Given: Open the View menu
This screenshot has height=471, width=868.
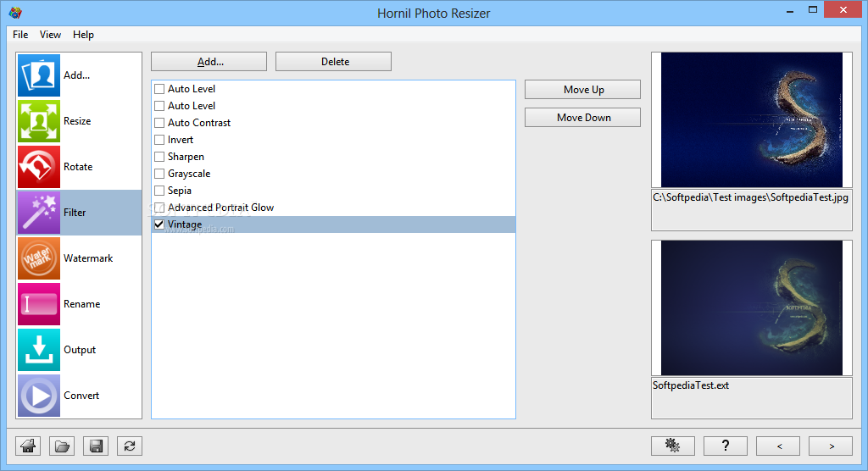Looking at the screenshot, I should pyautogui.click(x=50, y=35).
